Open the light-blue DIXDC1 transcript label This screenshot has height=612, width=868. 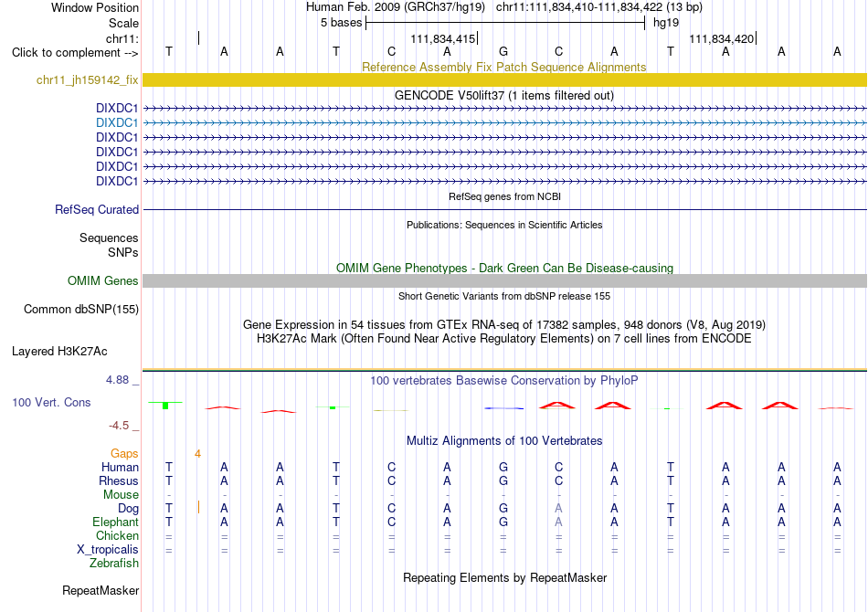coord(116,122)
